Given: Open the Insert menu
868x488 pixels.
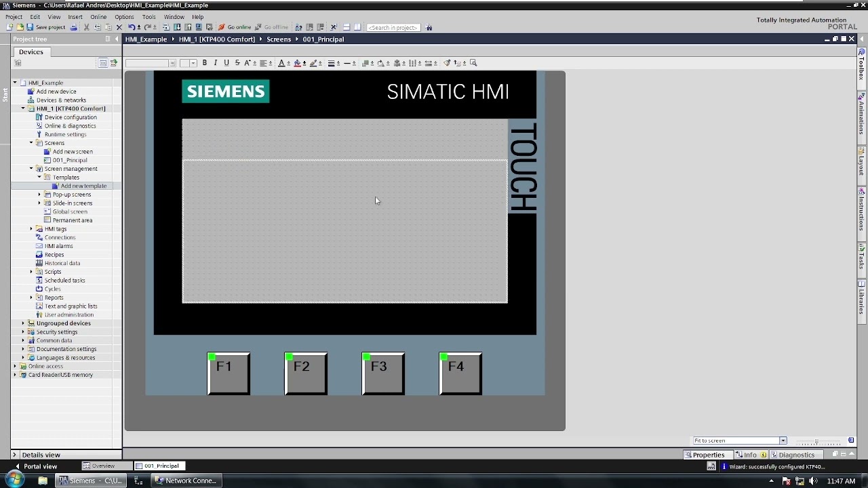Looking at the screenshot, I should coord(75,17).
